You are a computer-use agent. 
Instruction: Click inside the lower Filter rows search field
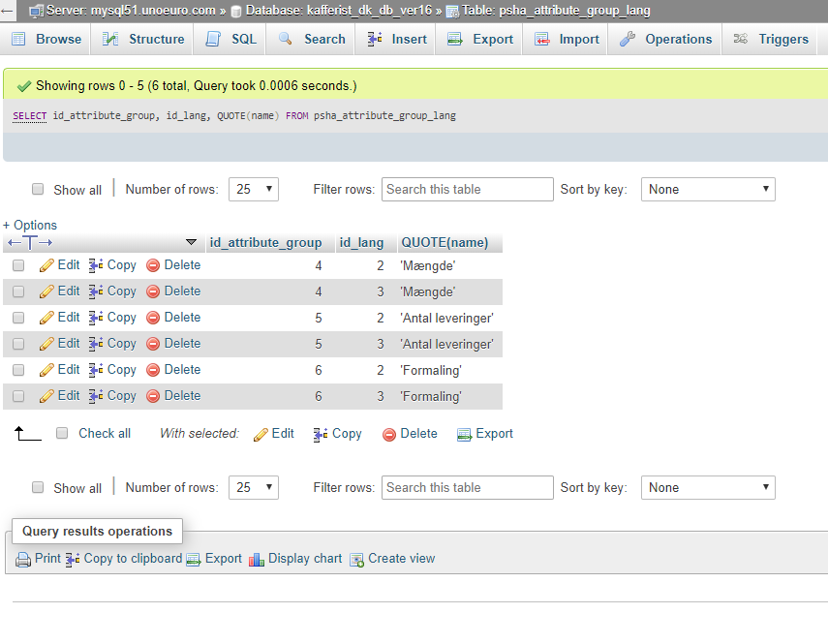[468, 487]
